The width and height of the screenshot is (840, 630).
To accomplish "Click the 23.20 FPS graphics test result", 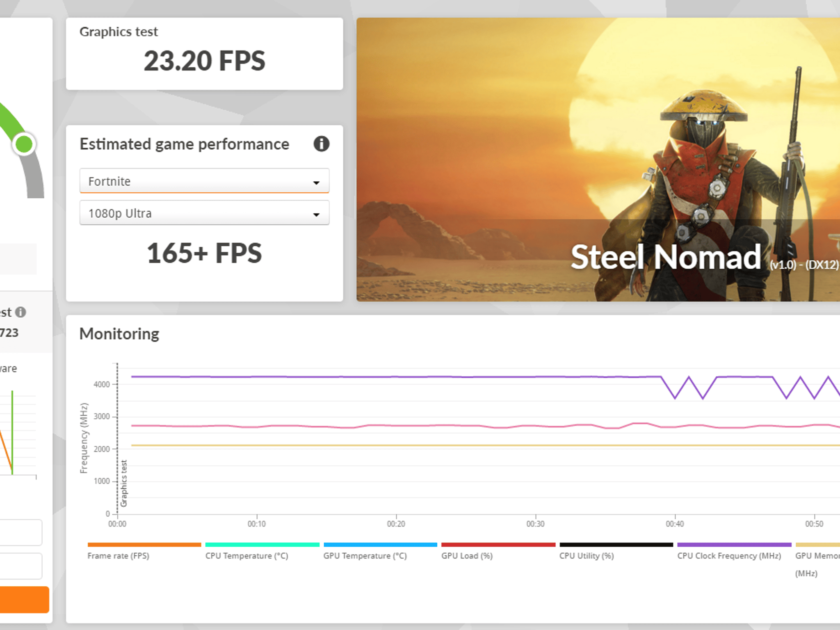I will click(204, 61).
